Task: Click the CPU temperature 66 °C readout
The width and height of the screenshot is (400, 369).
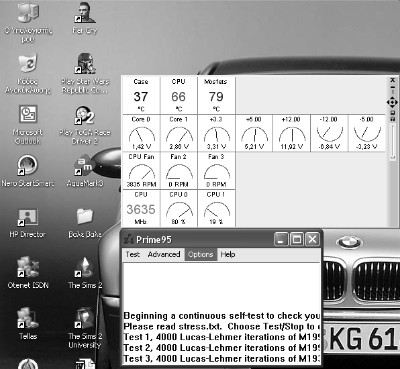Action: tap(179, 95)
